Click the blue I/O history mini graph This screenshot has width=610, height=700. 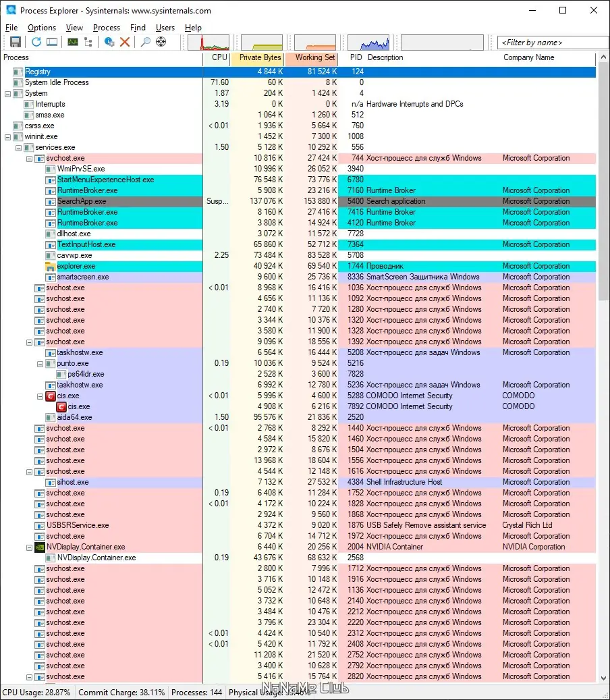[368, 43]
